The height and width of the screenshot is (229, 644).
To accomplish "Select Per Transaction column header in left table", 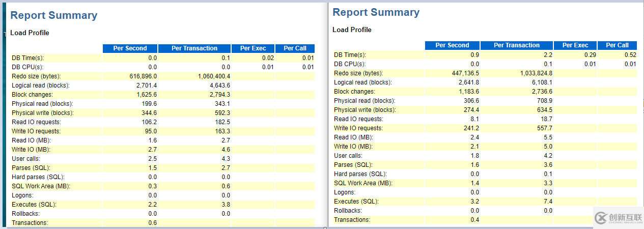I will click(194, 48).
